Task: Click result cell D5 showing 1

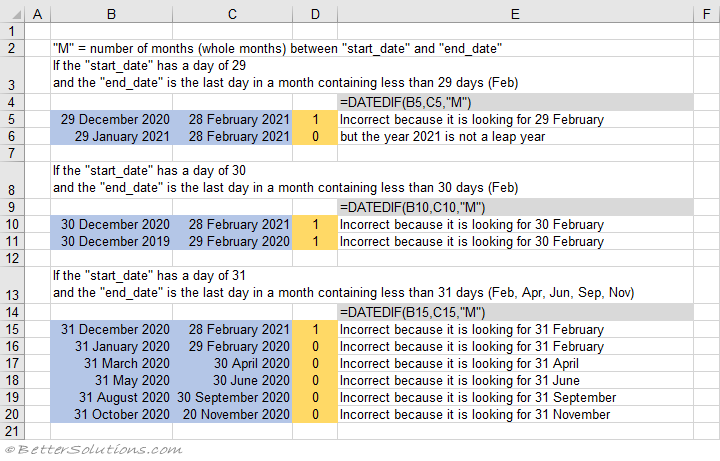Action: 315,119
